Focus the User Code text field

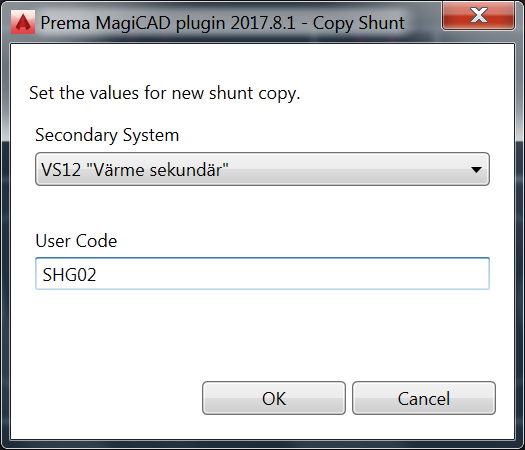(262, 274)
